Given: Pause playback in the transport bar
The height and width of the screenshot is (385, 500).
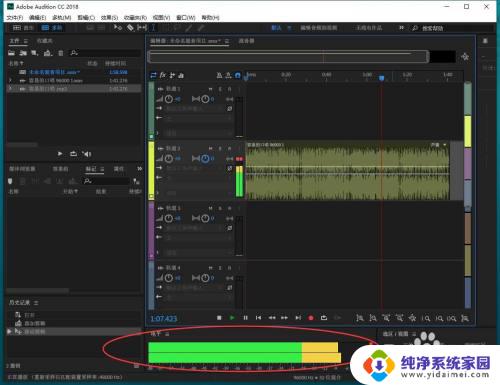Looking at the screenshot, I should coord(245,318).
